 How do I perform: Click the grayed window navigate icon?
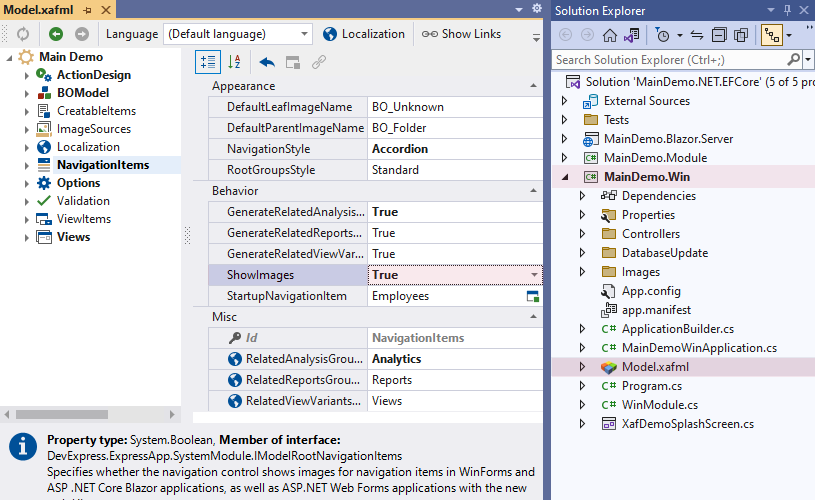[x=293, y=63]
